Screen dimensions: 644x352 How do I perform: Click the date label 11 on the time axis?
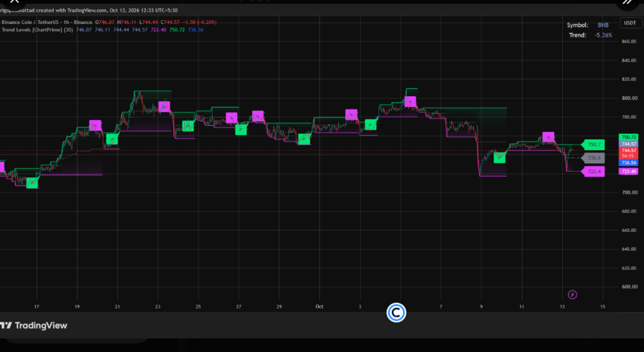tap(521, 307)
